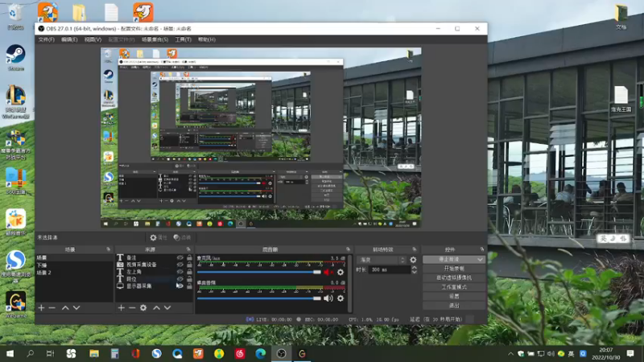This screenshot has height=362, width=644.
Task: Pop out the 来源 dock panel
Action: pos(188,249)
